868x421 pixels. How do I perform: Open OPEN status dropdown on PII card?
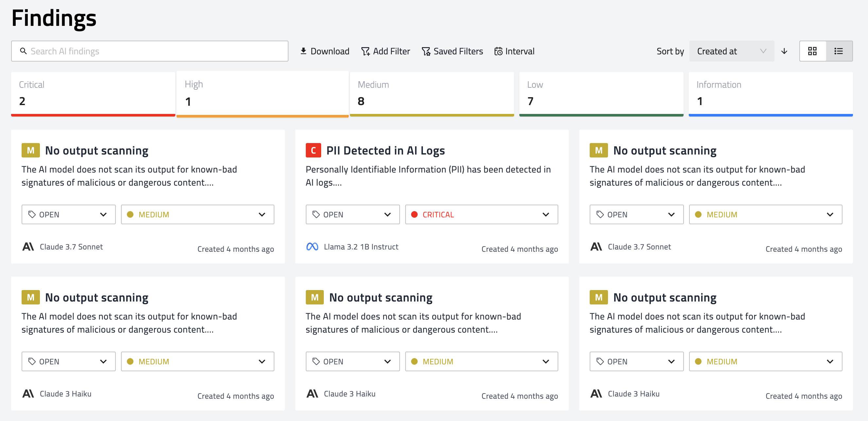352,214
